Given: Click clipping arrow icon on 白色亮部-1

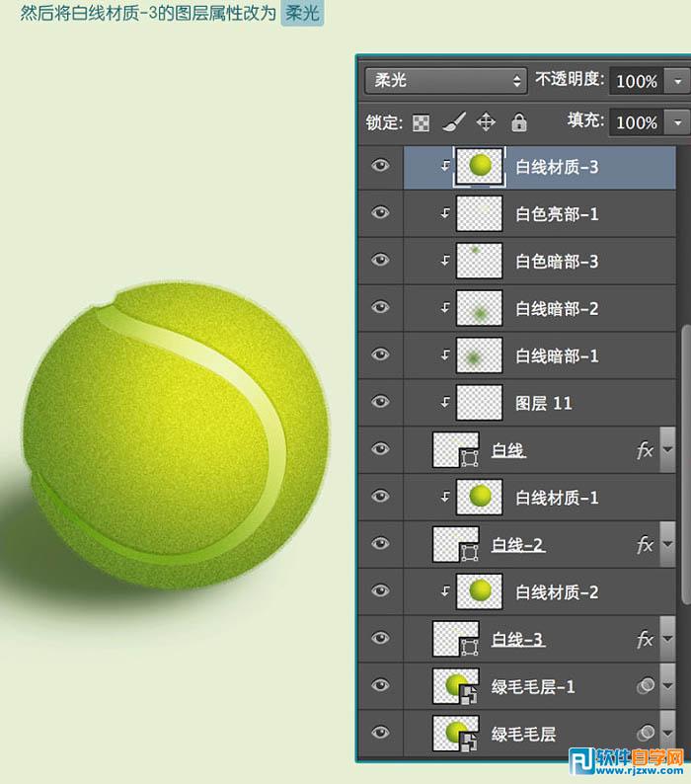Looking at the screenshot, I should (445, 213).
